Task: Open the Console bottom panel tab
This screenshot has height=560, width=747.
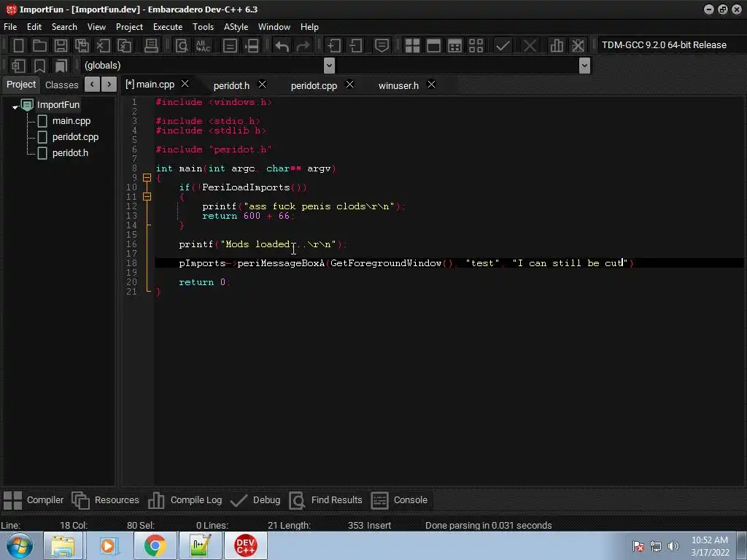Action: [x=399, y=500]
